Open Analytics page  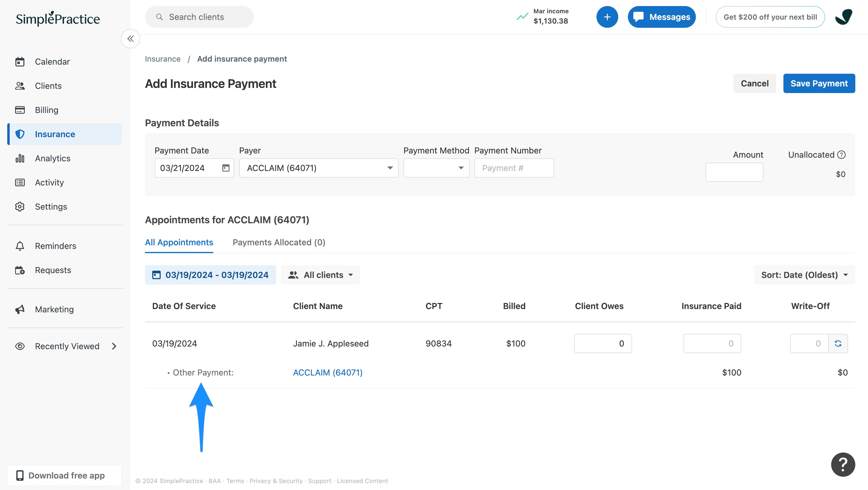click(65, 158)
